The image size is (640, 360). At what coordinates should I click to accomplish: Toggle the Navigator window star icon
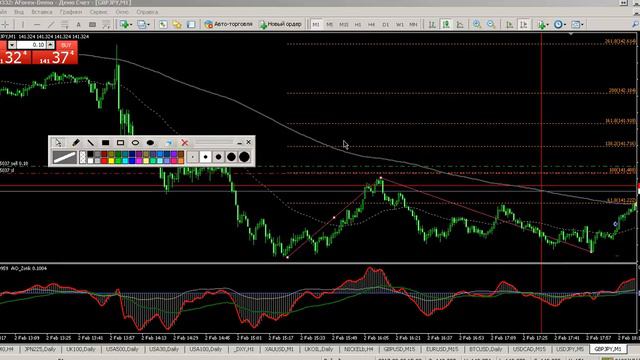[x=177, y=24]
